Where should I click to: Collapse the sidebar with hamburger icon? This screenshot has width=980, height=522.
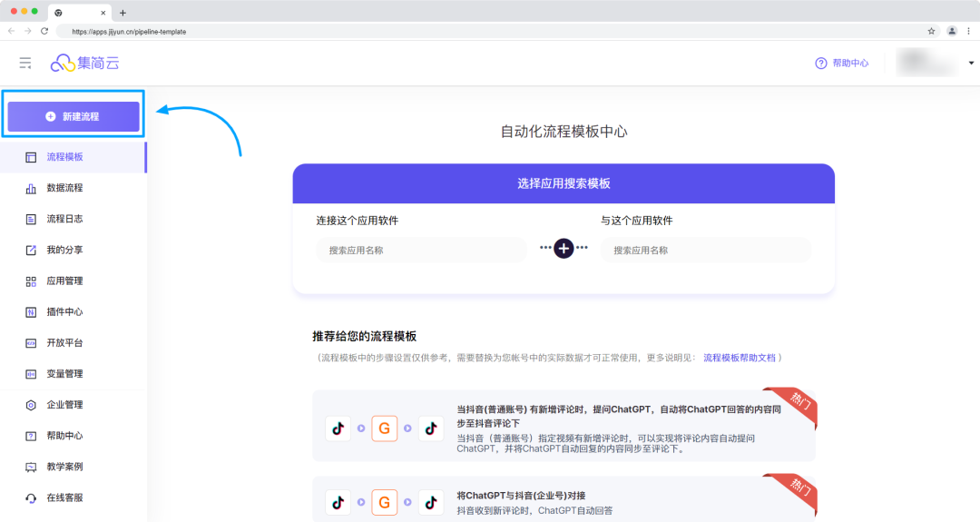[25, 63]
